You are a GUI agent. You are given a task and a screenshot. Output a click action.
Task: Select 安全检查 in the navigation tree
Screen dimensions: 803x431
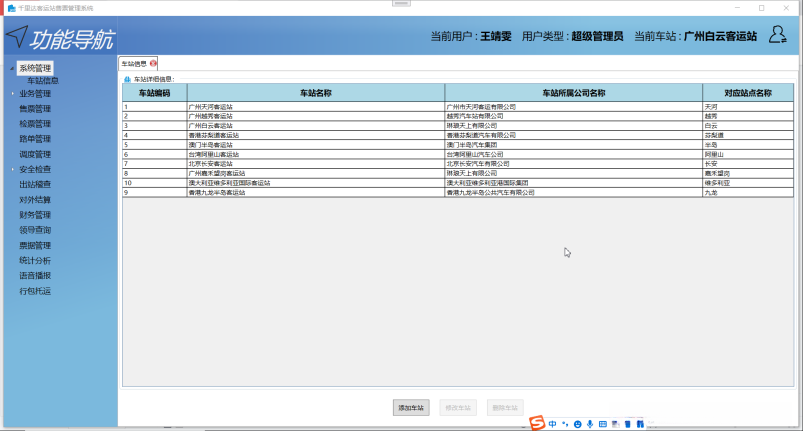click(x=35, y=169)
